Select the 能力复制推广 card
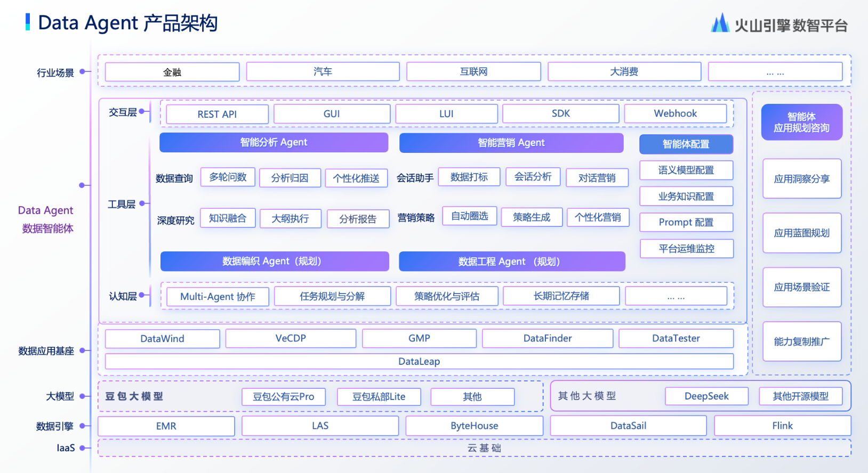The image size is (868, 473). pos(802,341)
